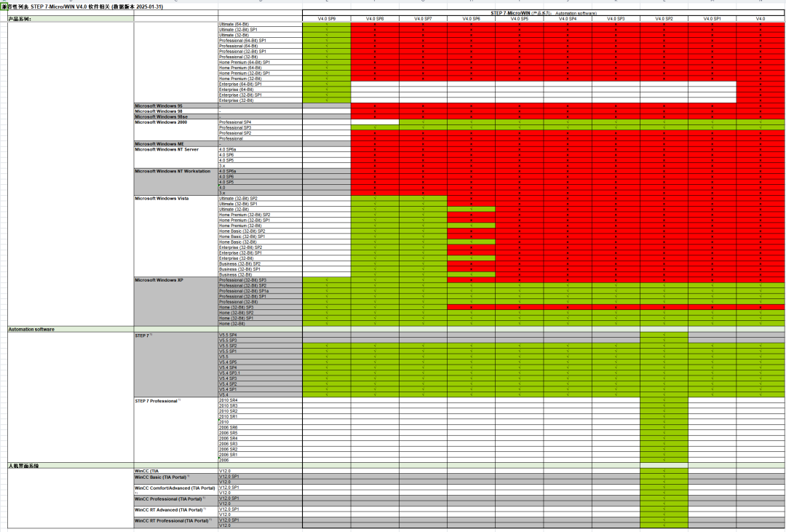Click green V4.0 SP8 cell in Professional SP3 row
The width and height of the screenshot is (786, 532).
[x=375, y=128]
